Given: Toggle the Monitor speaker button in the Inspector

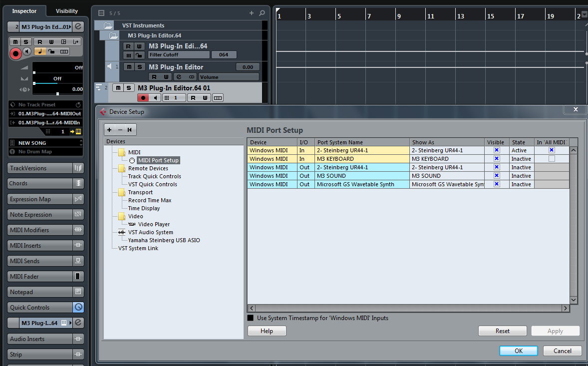Looking at the screenshot, I should [26, 51].
